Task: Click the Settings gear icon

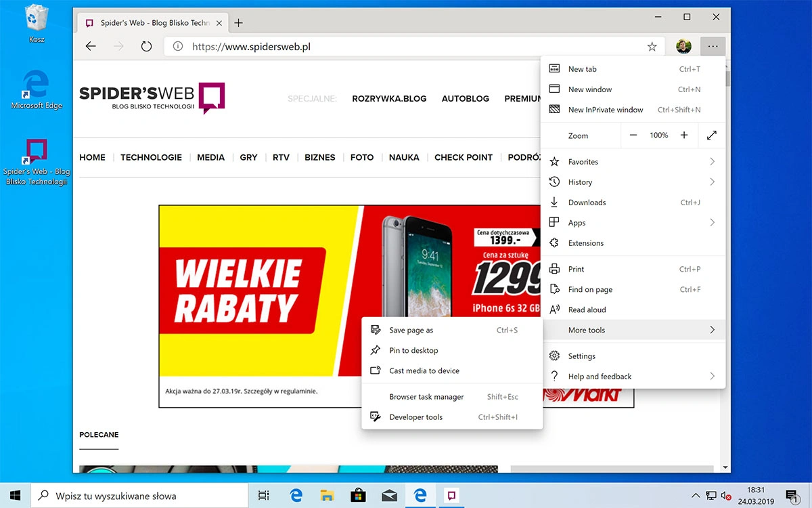Action: 554,356
